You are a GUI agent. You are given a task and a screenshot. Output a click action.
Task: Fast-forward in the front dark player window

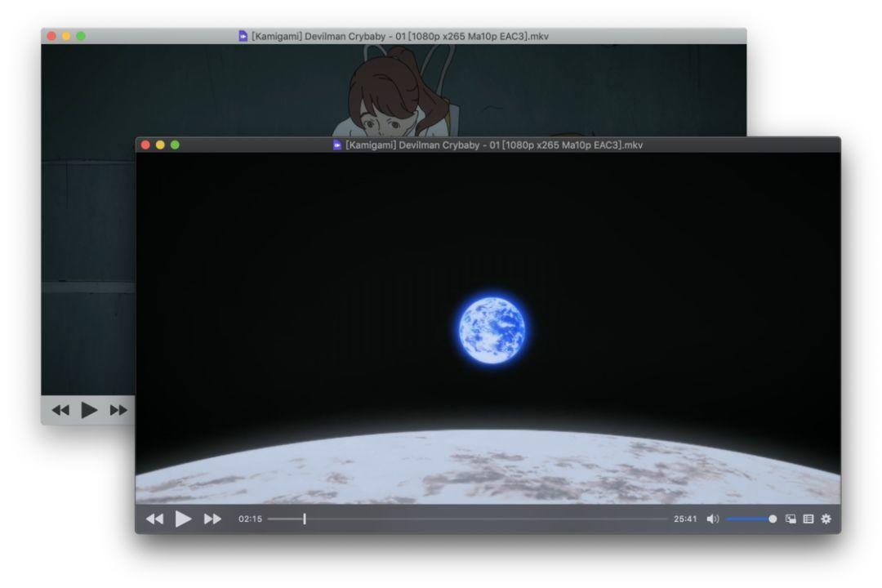point(212,519)
